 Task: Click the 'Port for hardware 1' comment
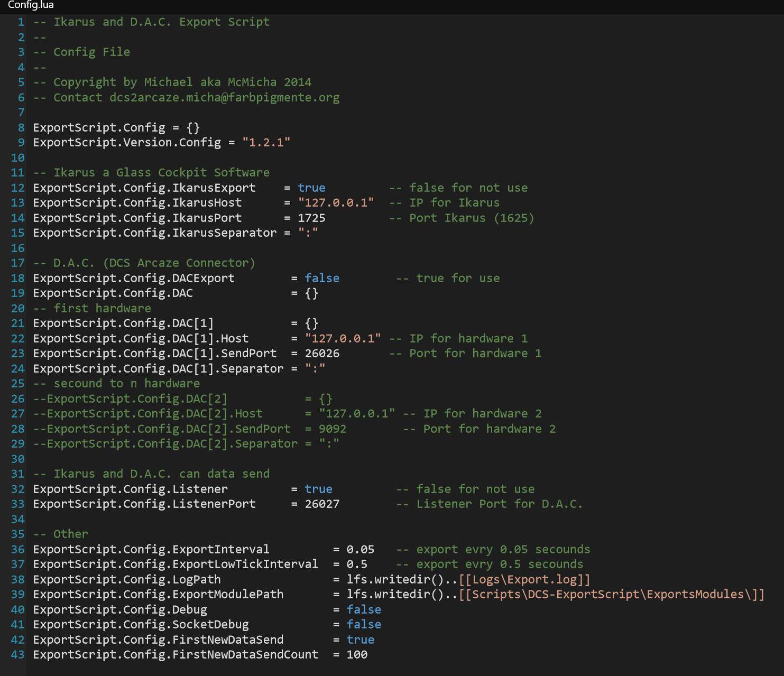pyautogui.click(x=475, y=354)
